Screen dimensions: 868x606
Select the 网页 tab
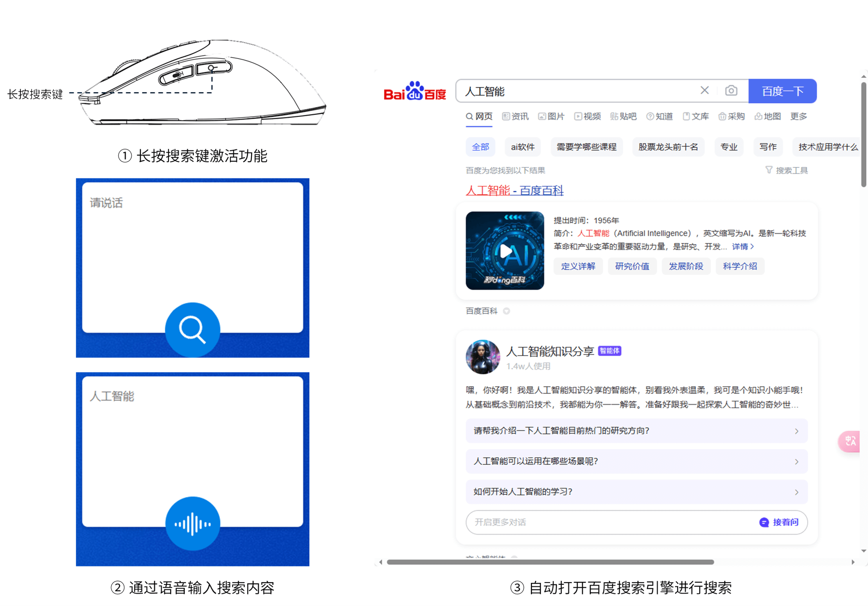point(479,116)
